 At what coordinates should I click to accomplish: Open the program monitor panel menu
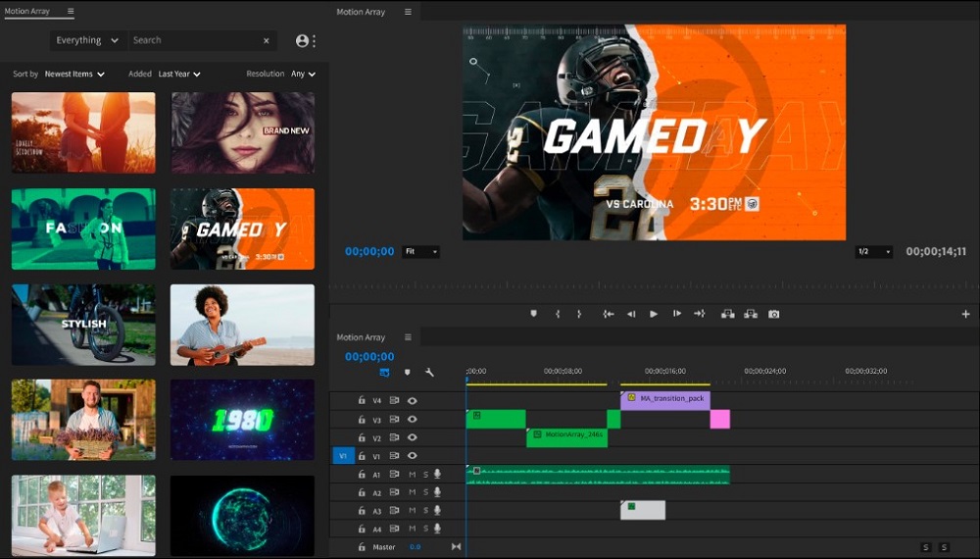[x=408, y=11]
